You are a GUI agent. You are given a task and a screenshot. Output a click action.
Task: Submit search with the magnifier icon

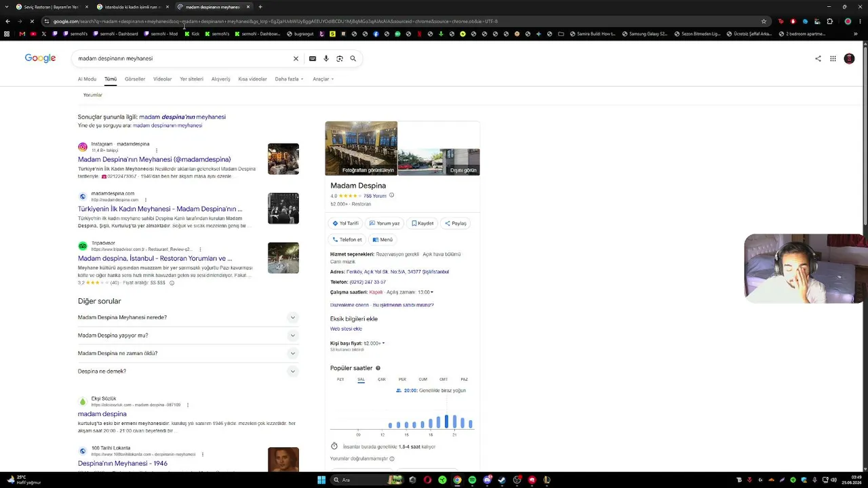[353, 58]
